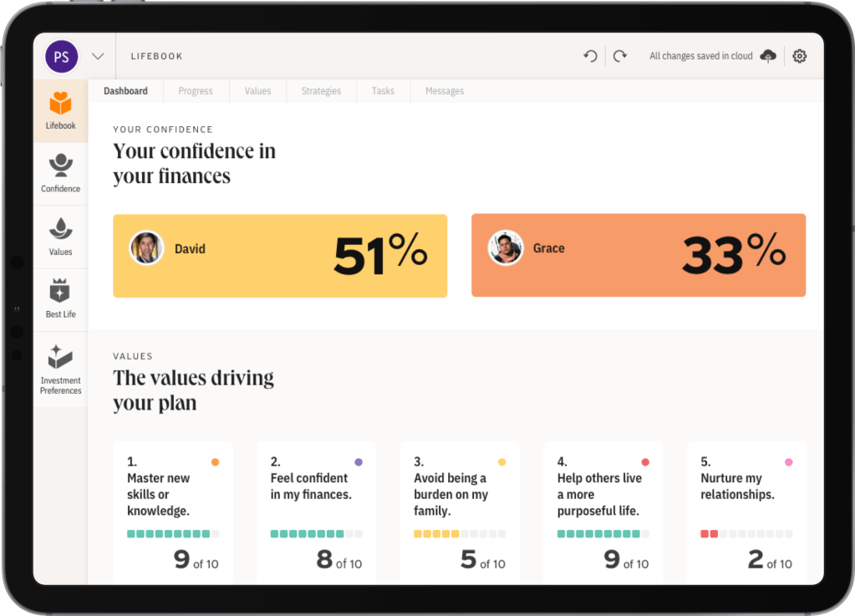Open the Confidence sidebar icon
855x616 pixels.
(60, 174)
